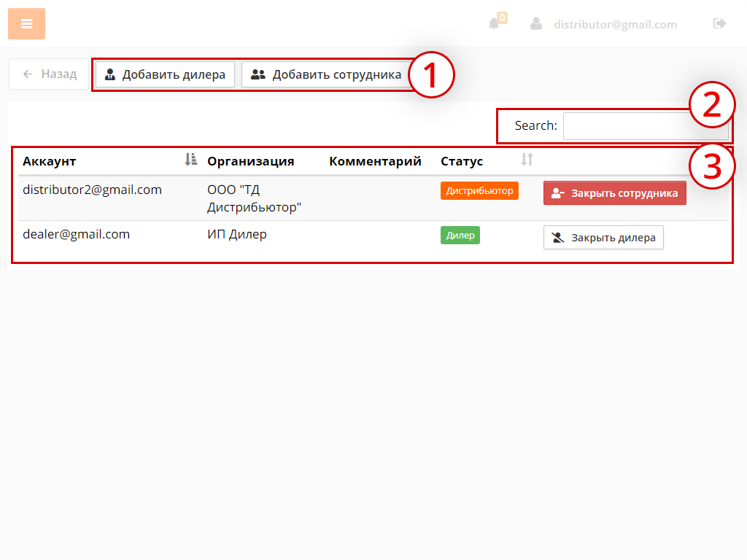This screenshot has width=747, height=560.
Task: Click the orange Дистрибьютор status badge
Action: pyautogui.click(x=479, y=191)
